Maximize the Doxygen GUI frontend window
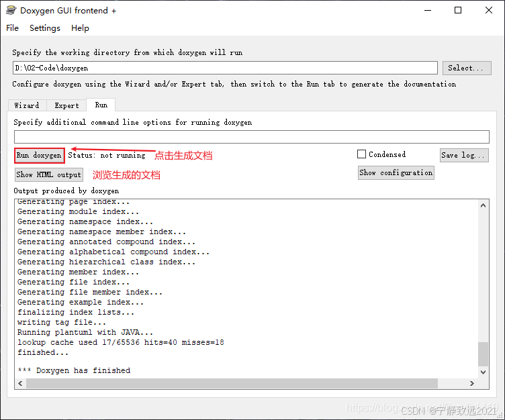 [458, 10]
